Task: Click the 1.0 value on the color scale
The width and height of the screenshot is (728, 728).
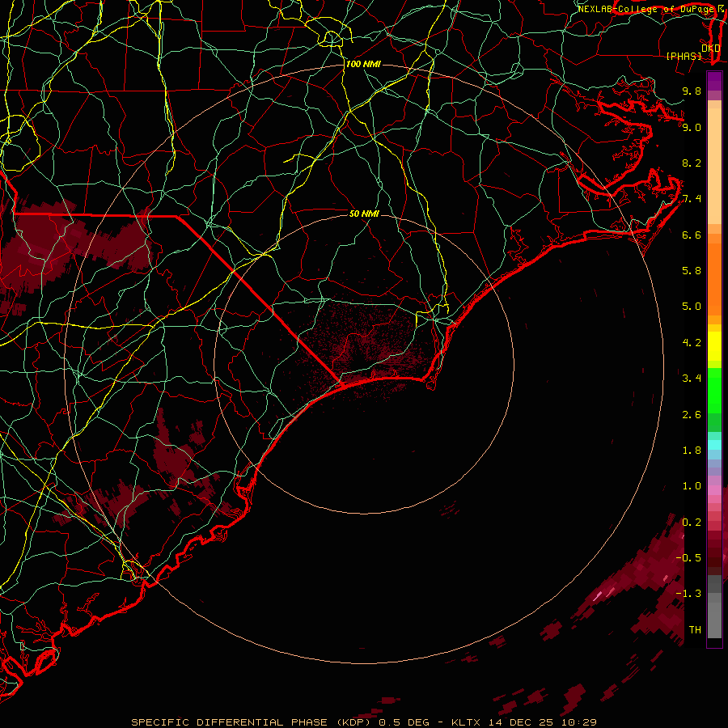Action: point(692,486)
